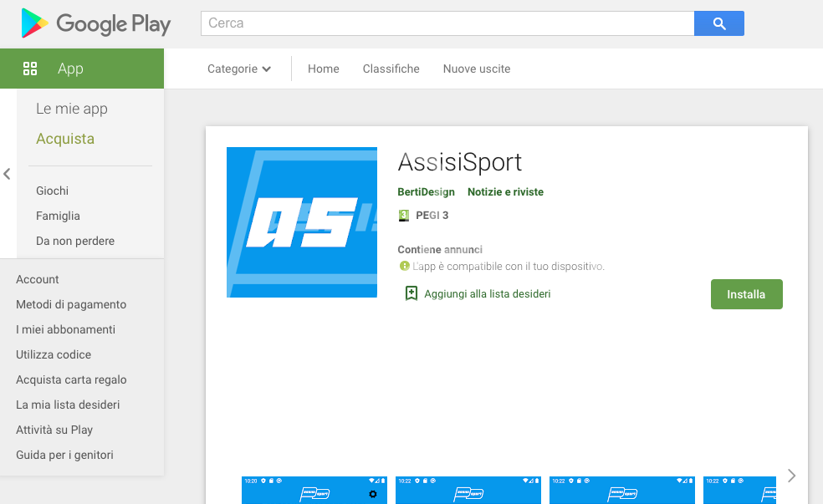This screenshot has width=823, height=504.
Task: Open the first app screenshot thumbnail
Action: tap(314, 490)
